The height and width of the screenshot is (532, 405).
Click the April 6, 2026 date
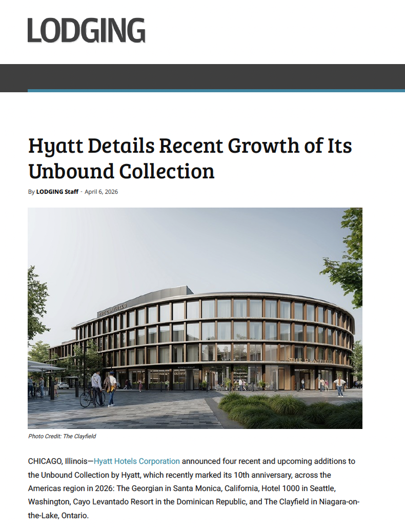click(x=101, y=192)
